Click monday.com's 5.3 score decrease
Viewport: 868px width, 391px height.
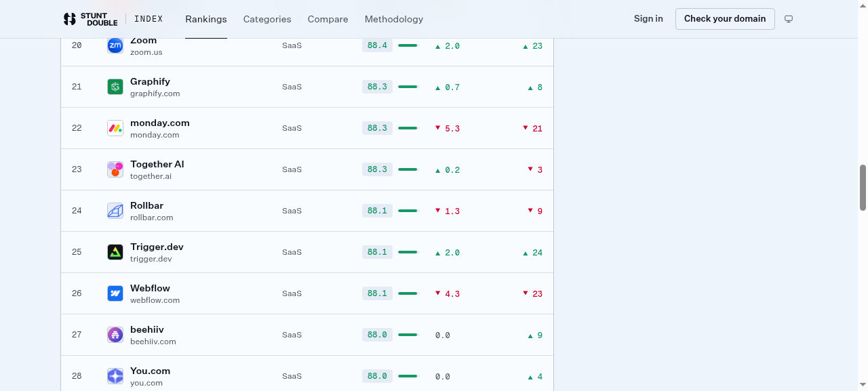[x=448, y=128]
